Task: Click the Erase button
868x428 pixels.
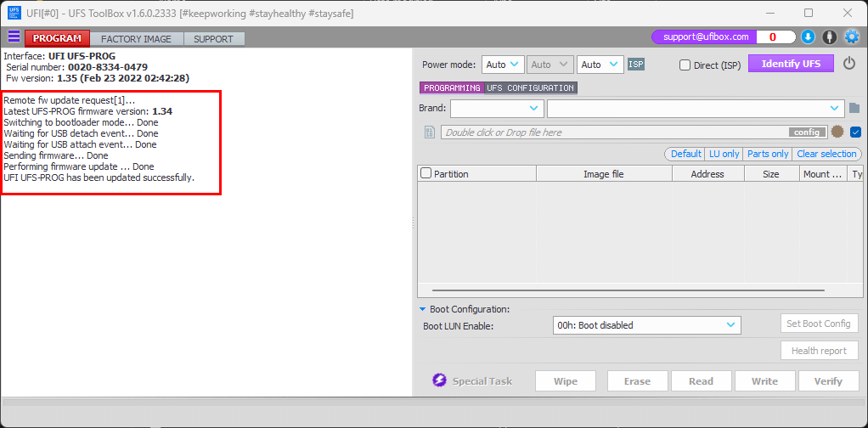Action: (637, 381)
